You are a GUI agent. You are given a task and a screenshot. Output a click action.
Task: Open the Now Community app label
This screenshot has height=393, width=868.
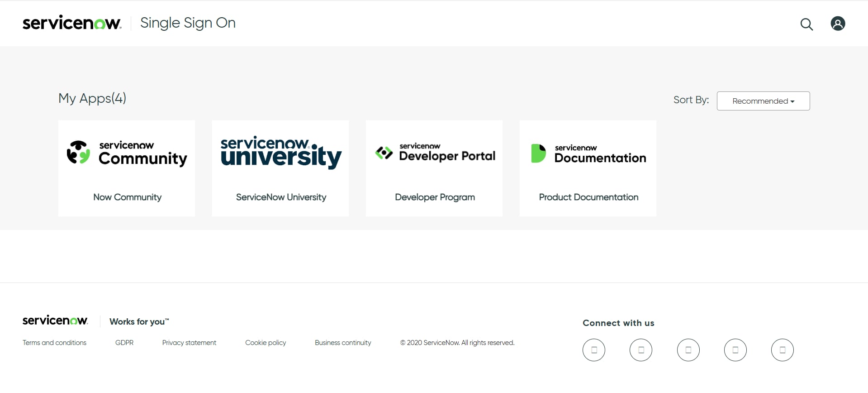pos(127,197)
